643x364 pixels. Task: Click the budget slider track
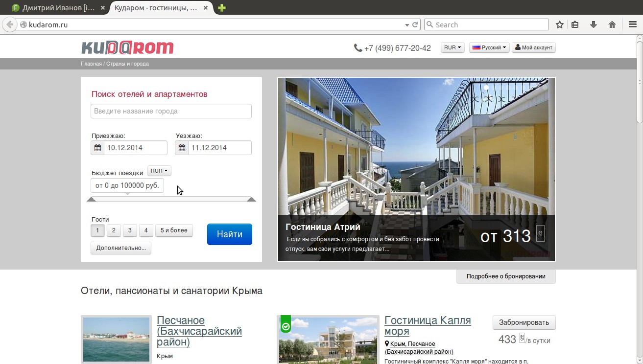pos(171,199)
